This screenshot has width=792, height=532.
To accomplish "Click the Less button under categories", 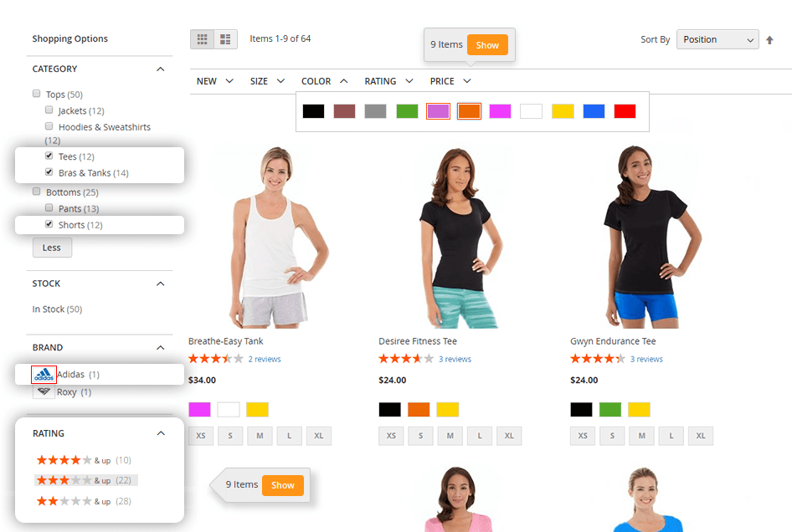I will (x=52, y=248).
